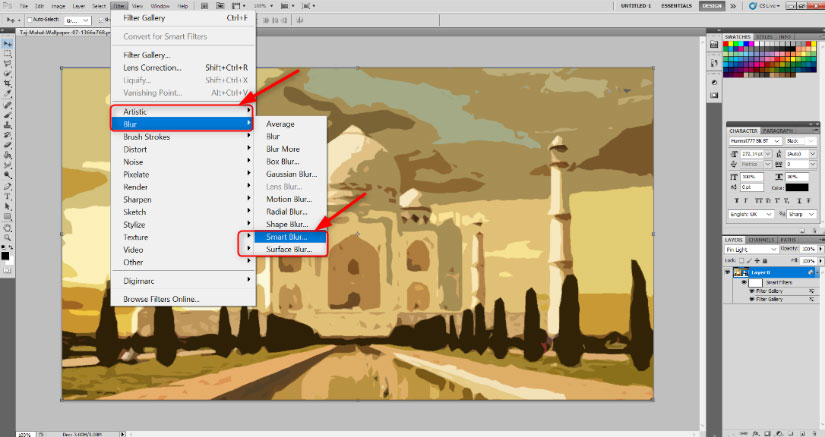
Task: Open the zoom level dropdown in application bar
Action: tap(263, 6)
